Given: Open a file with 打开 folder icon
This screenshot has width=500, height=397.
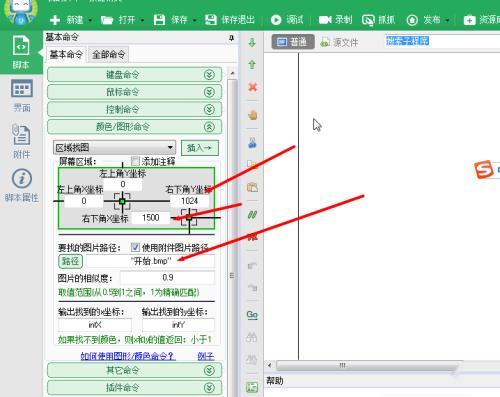Looking at the screenshot, I should 107,20.
